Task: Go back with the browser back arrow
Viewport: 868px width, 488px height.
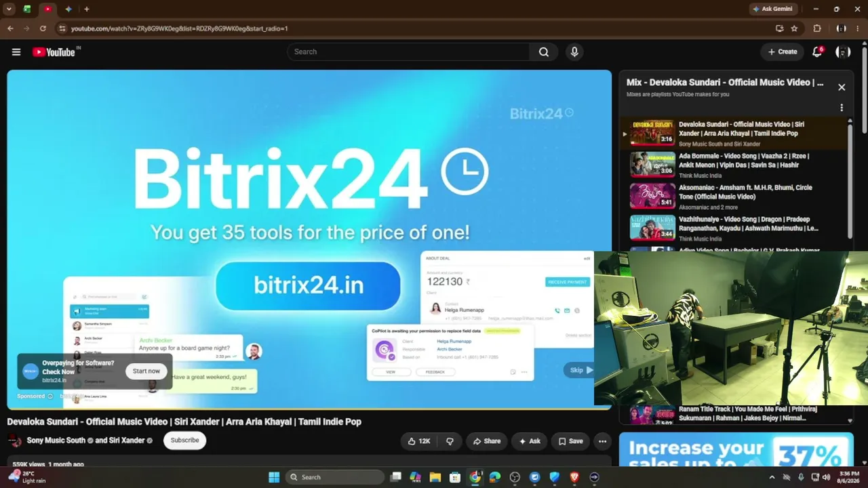Action: tap(10, 28)
